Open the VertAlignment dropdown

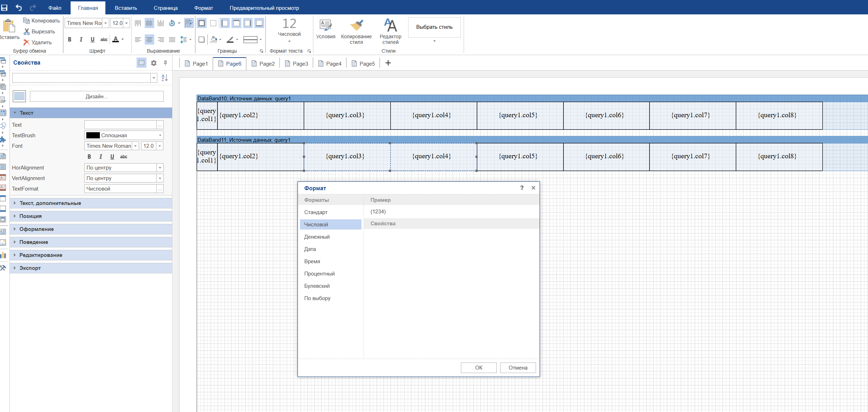[x=160, y=178]
